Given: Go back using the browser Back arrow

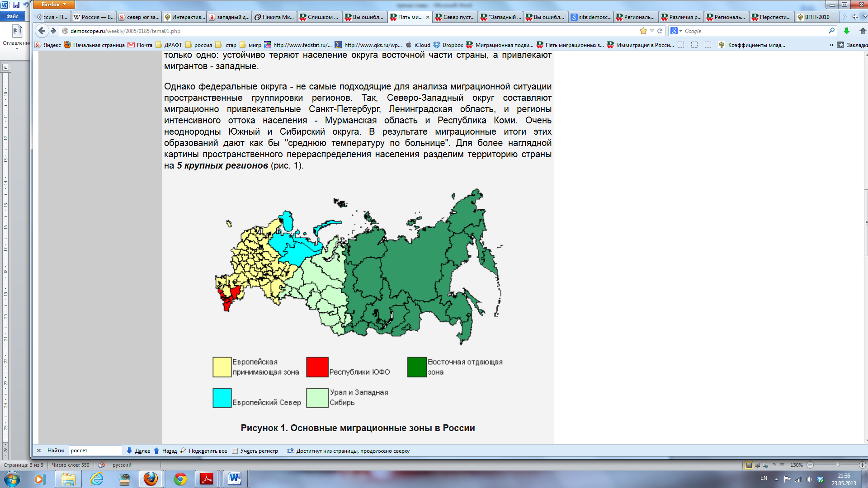Looking at the screenshot, I should [42, 31].
